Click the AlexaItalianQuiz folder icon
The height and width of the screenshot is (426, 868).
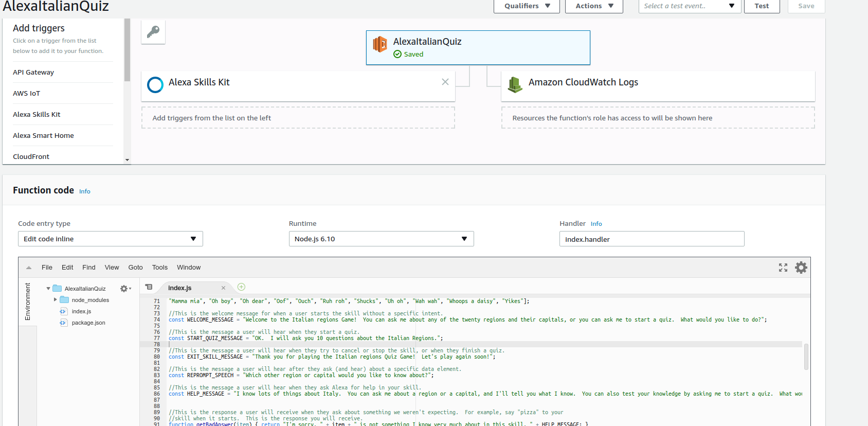tap(57, 289)
